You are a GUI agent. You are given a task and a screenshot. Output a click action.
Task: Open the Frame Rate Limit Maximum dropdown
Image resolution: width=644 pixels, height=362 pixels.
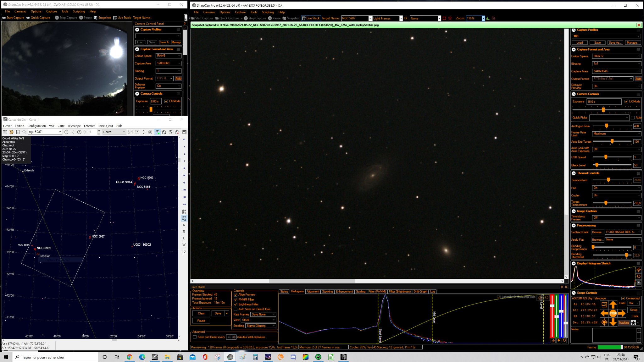(616, 134)
